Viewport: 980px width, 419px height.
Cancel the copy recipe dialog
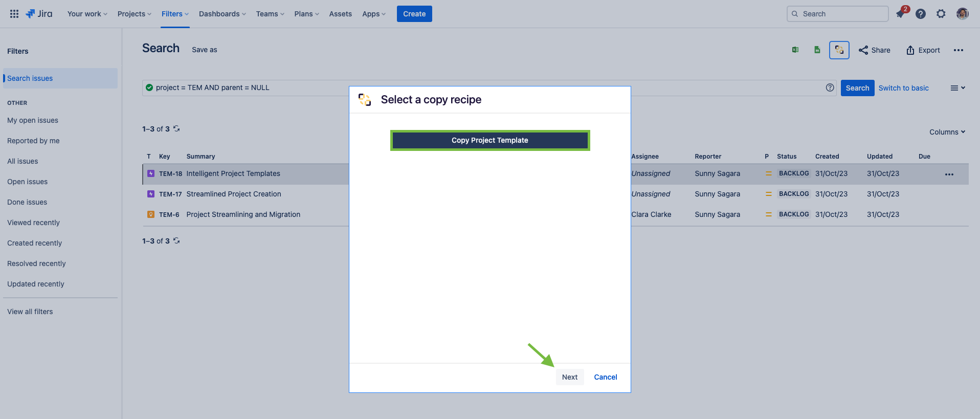pos(606,377)
